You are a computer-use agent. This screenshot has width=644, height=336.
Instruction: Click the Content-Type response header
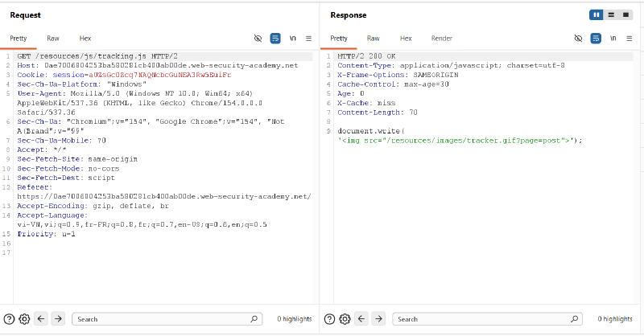point(451,66)
